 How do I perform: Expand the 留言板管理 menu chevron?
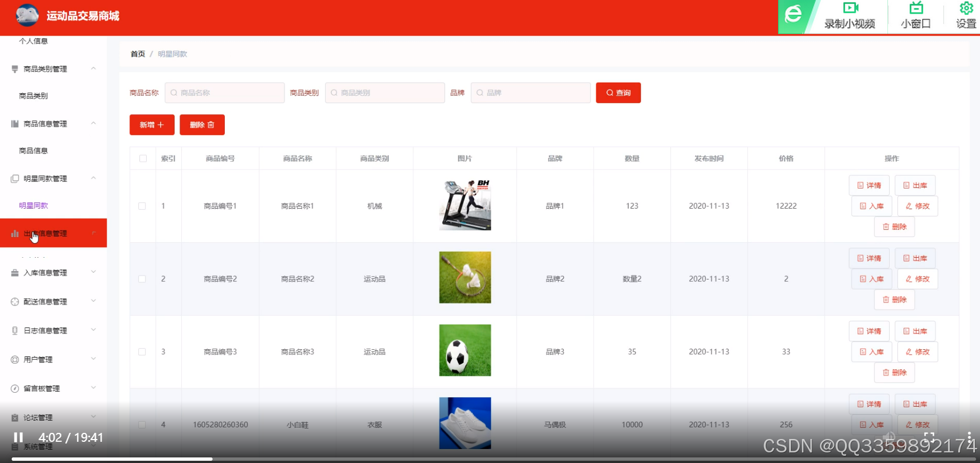click(x=93, y=388)
